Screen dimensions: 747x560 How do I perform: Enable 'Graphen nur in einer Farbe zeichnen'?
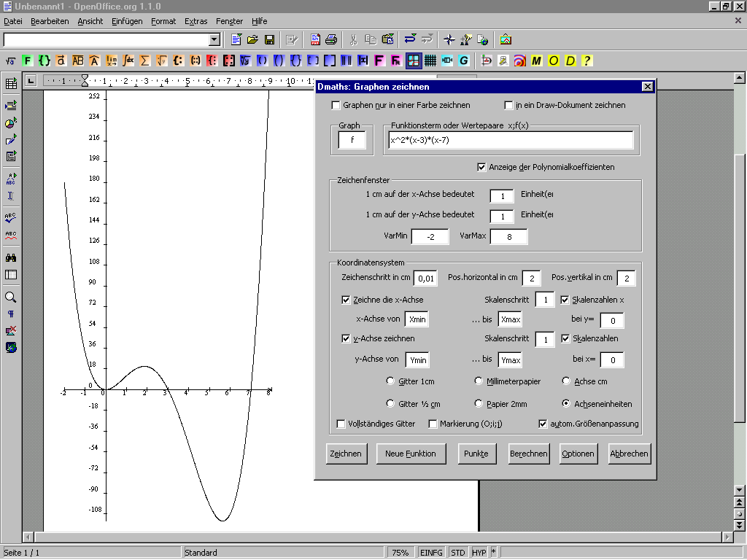click(336, 105)
